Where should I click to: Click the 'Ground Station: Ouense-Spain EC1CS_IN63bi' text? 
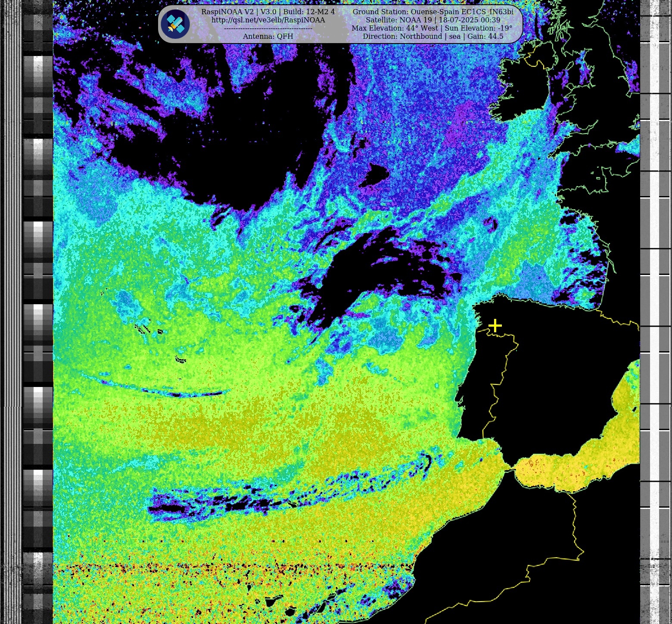433,12
